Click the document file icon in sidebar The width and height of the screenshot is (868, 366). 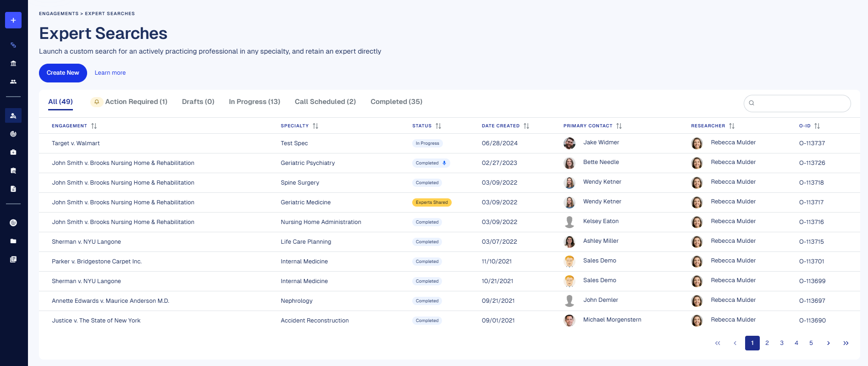point(13,189)
